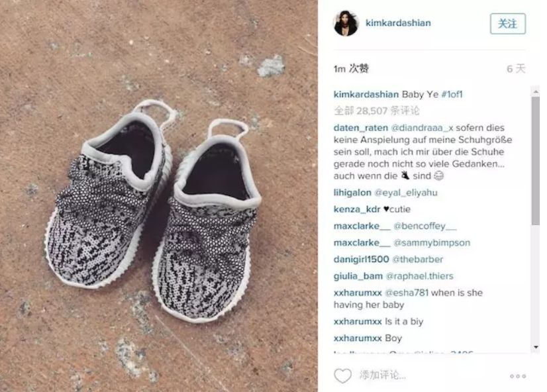This screenshot has height=392, width=547.
Task: Open daten_raten commenter profile
Action: click(x=361, y=128)
